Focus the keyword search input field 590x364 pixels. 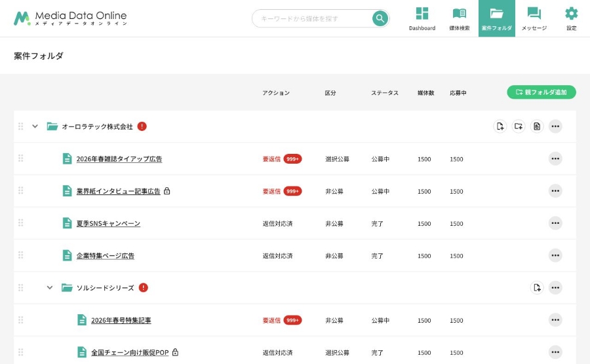click(x=311, y=18)
